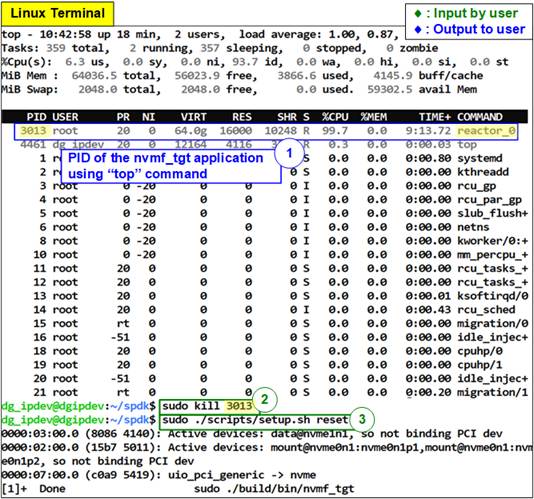Click the 'load average' text in top header

pos(280,34)
